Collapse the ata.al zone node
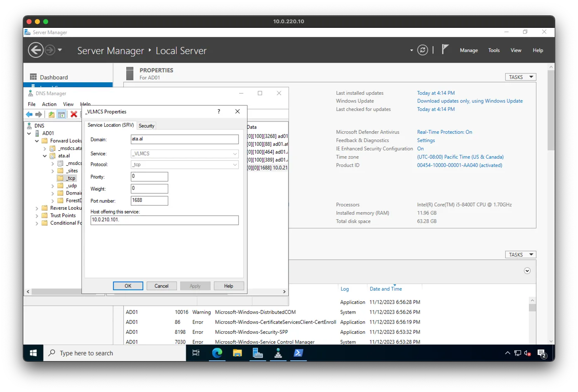The height and width of the screenshot is (392, 578). pyautogui.click(x=44, y=156)
